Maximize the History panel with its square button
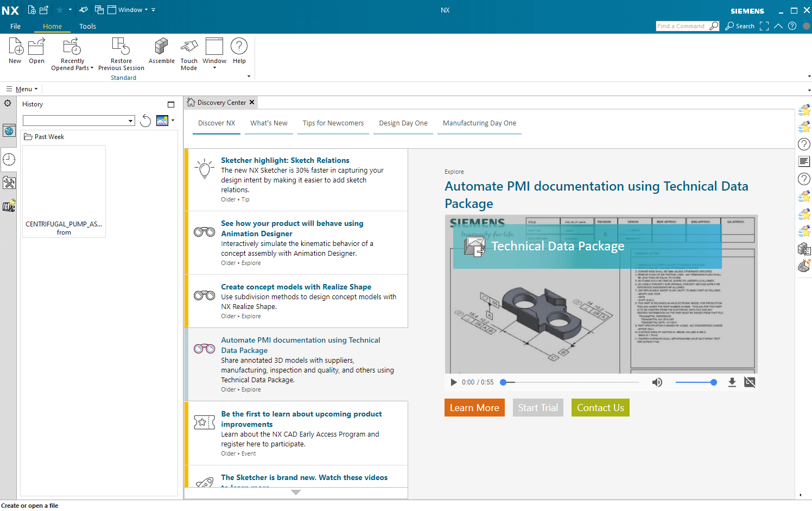The image size is (812, 511). (171, 104)
